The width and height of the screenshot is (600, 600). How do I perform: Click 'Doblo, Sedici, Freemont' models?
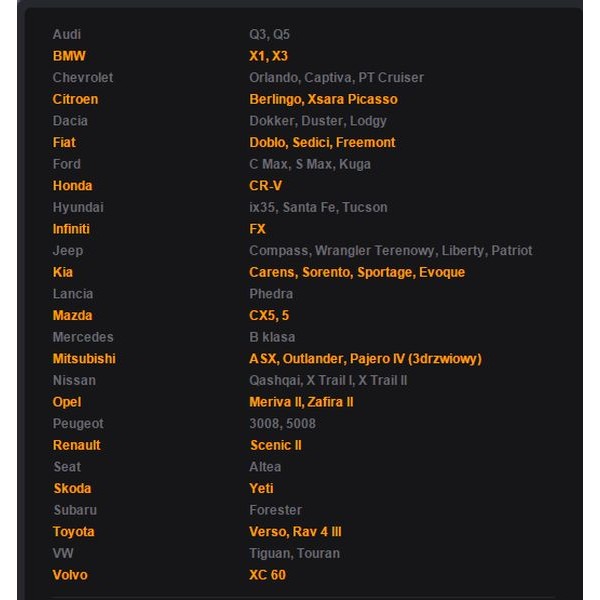click(x=322, y=142)
